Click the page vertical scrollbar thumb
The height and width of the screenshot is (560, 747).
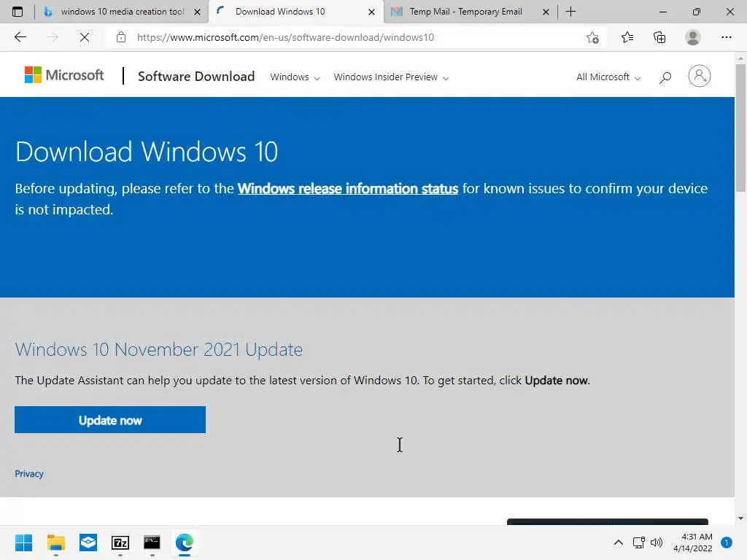(740, 128)
